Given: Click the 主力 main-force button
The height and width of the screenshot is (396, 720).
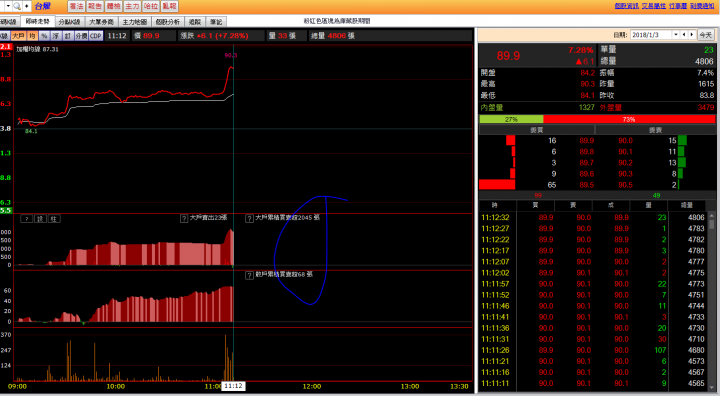Looking at the screenshot, I should pyautogui.click(x=132, y=6).
